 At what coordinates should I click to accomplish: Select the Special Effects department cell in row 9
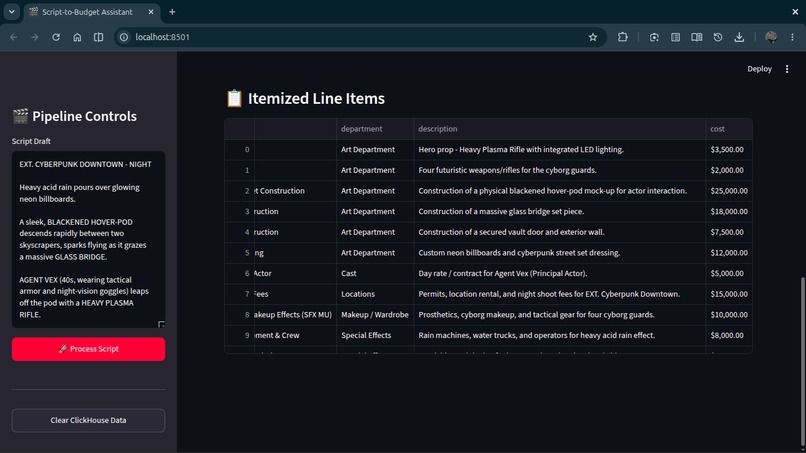[375, 335]
